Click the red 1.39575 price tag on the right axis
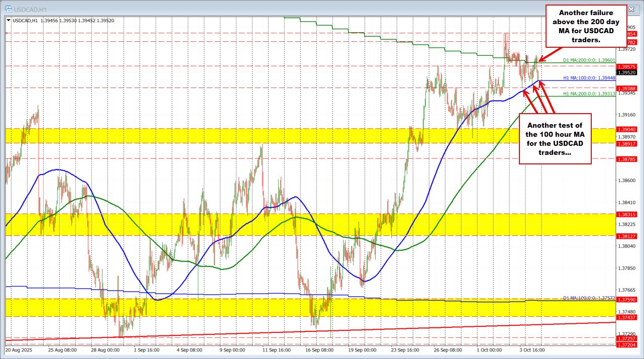This screenshot has height=359, width=644. pos(626,66)
